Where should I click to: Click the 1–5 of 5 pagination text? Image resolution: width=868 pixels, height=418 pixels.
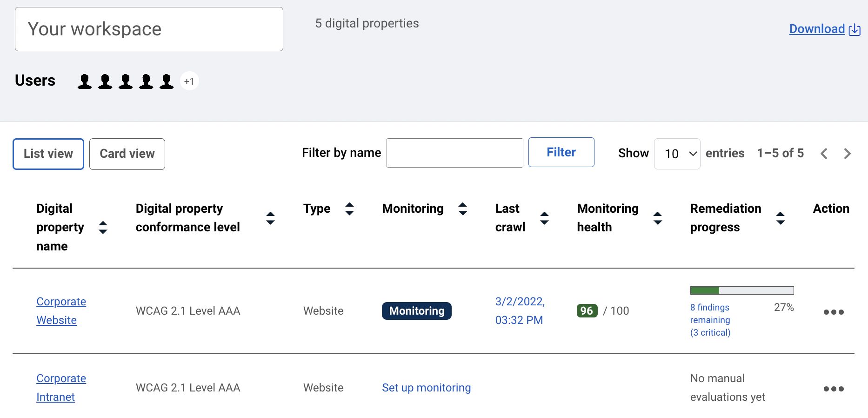click(780, 153)
